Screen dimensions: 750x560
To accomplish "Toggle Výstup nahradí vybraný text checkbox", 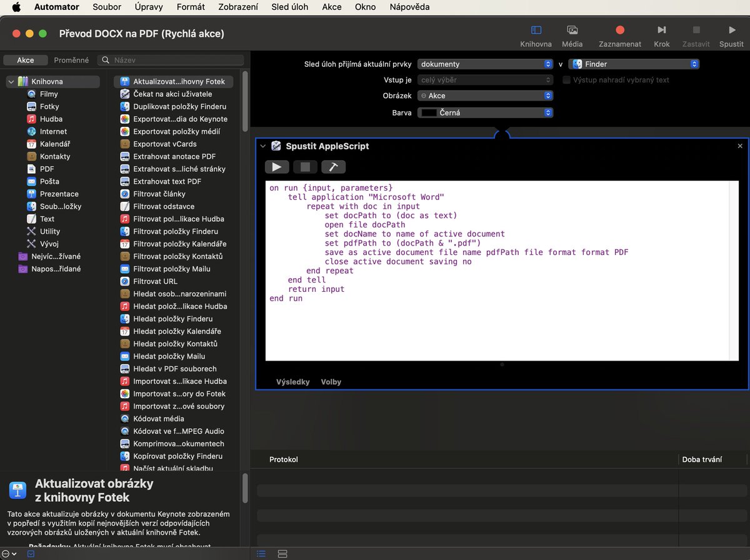I will (567, 80).
